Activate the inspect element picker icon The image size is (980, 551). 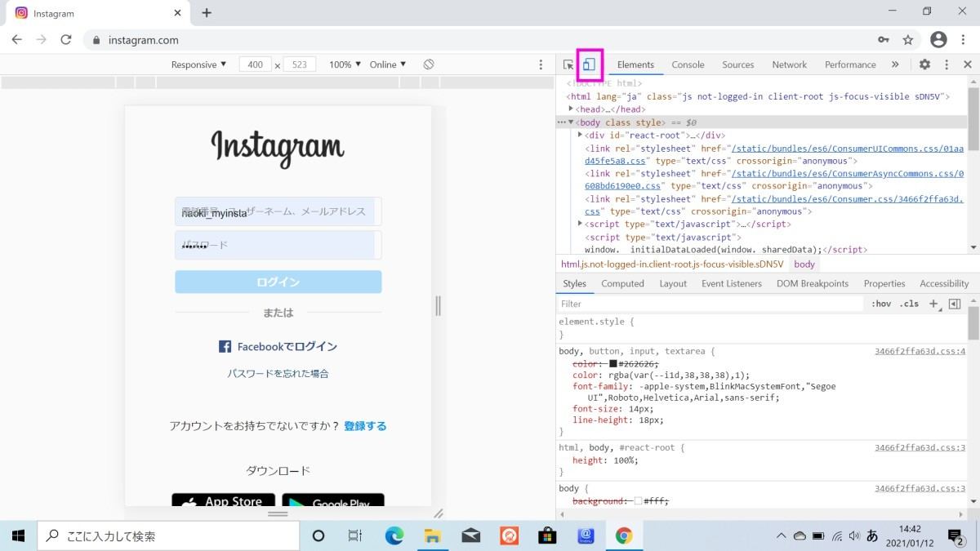coord(568,64)
